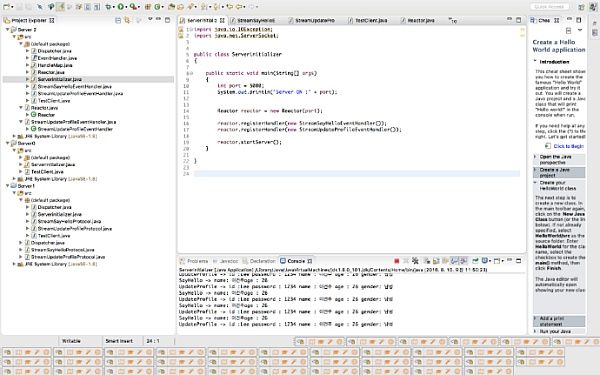Select StreamUpdateProfileProtocol.java under Server1 default package
The height and width of the screenshot is (375, 600).
pyautogui.click(x=75, y=228)
